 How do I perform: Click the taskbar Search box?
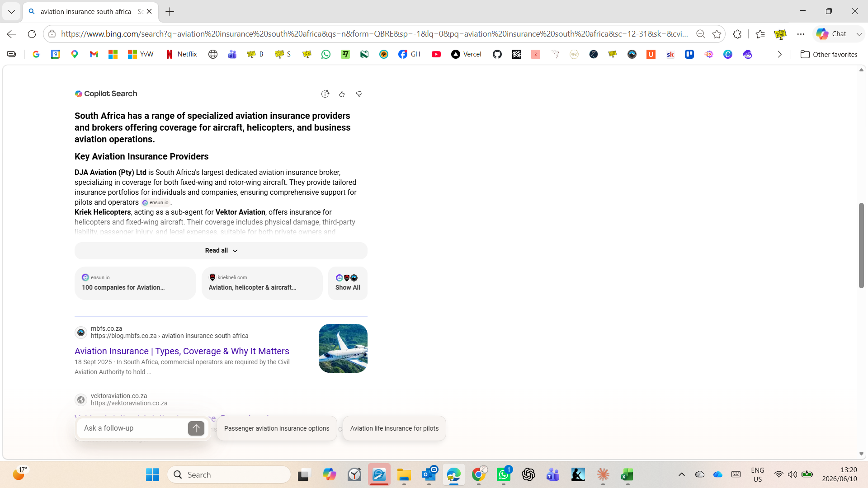coord(229,474)
